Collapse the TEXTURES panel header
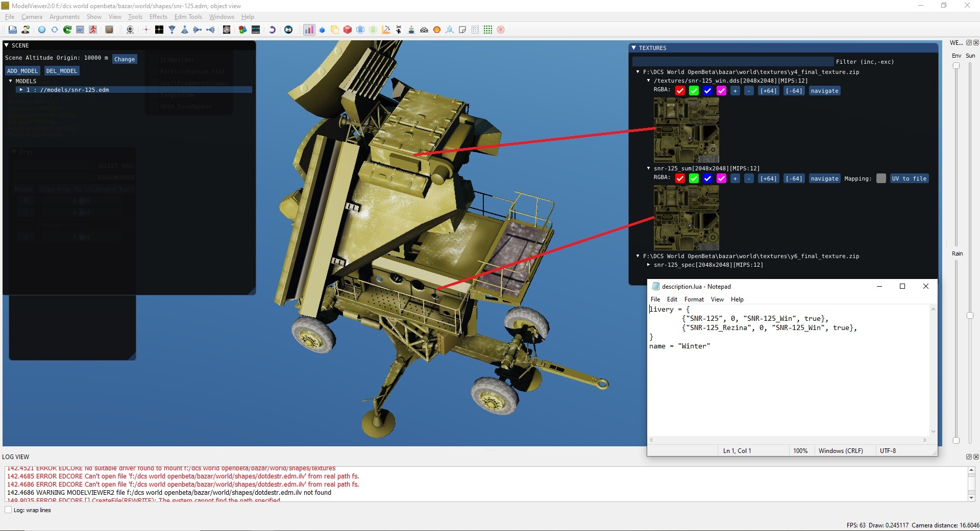The width and height of the screenshot is (980, 531). [634, 48]
